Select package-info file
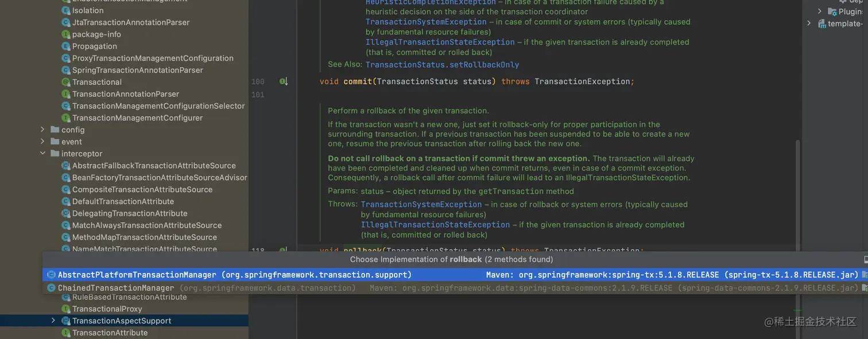The image size is (868, 339). [x=96, y=34]
